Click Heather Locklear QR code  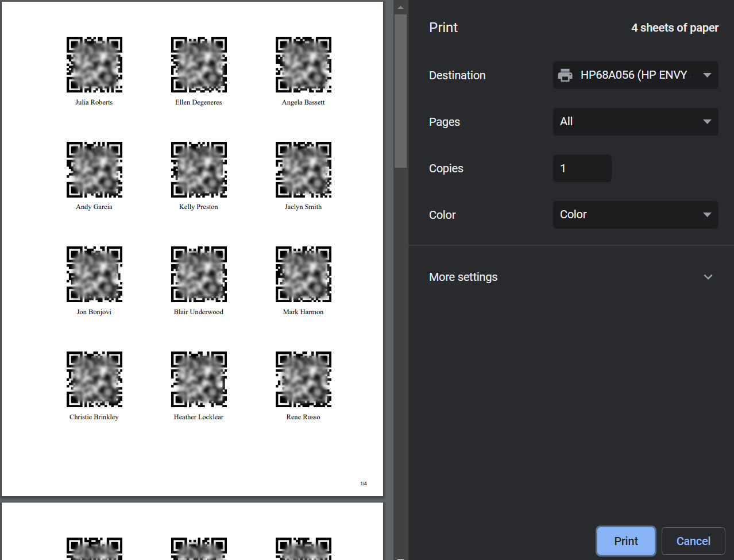point(199,380)
